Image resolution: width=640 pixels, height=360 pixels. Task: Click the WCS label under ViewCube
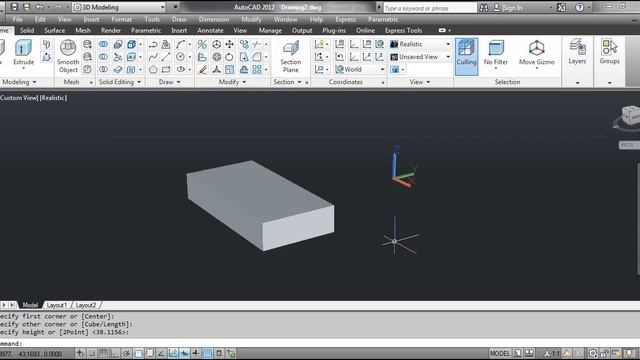[x=629, y=145]
